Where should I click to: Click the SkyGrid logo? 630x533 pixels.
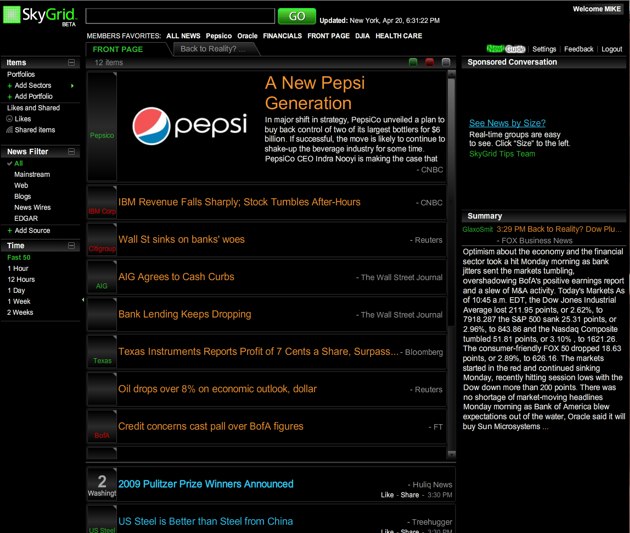[x=39, y=16]
